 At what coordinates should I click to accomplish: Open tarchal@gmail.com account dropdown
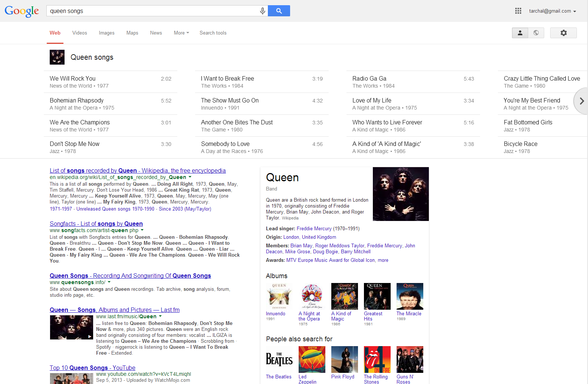tap(552, 11)
